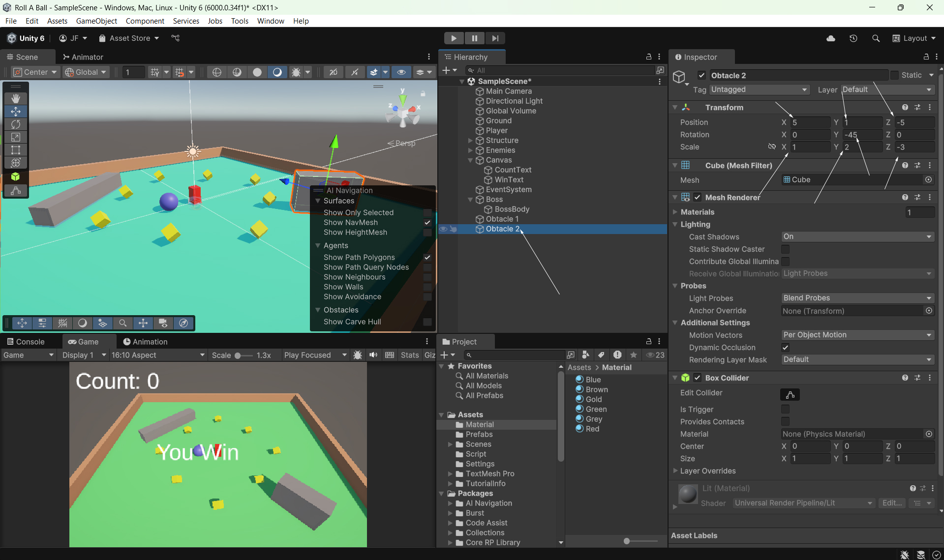Image resolution: width=944 pixels, height=560 pixels.
Task: Uncheck the Dynamic Occlusion checkbox
Action: point(785,348)
